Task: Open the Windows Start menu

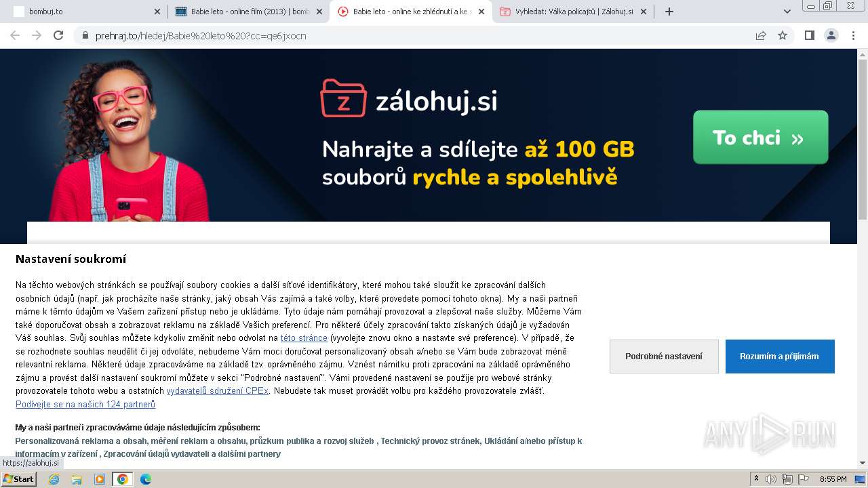Action: pos(18,479)
